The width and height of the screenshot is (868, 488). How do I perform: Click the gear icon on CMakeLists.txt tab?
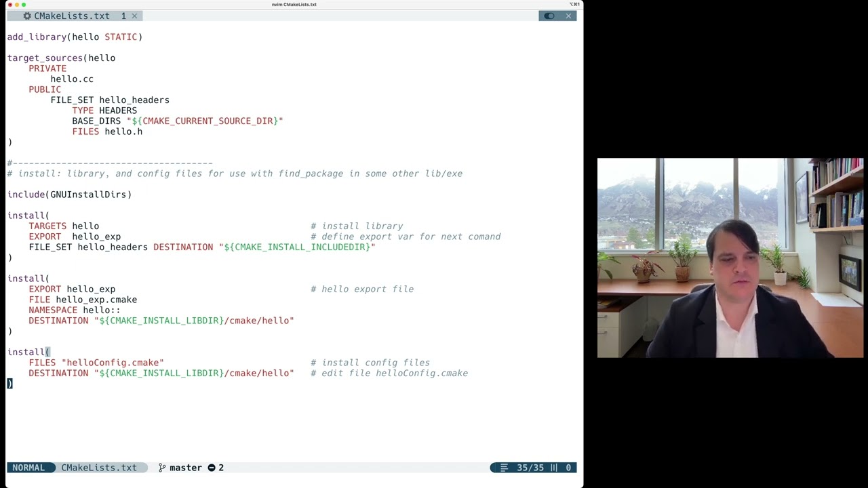[27, 16]
